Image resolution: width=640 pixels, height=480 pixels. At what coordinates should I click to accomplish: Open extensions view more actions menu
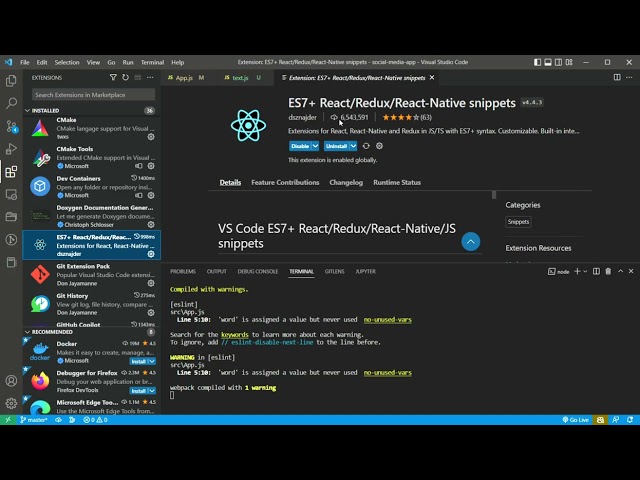[150, 78]
